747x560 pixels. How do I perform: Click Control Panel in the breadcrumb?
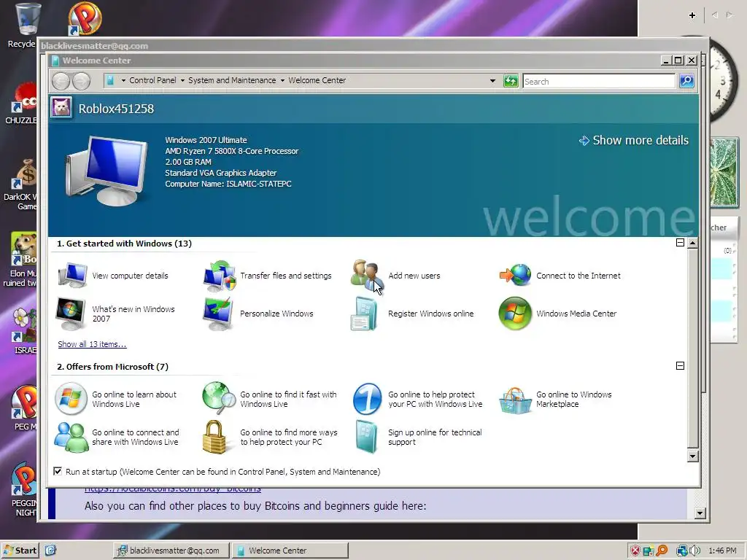click(x=152, y=80)
